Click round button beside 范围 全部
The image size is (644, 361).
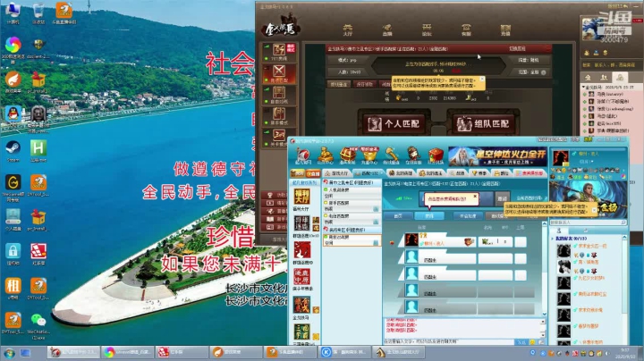click(x=544, y=72)
